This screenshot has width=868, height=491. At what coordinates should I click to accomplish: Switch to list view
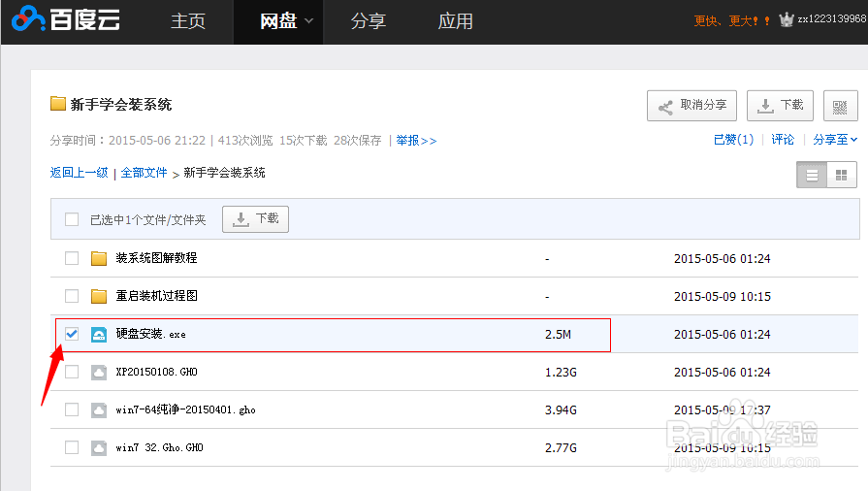(x=812, y=175)
